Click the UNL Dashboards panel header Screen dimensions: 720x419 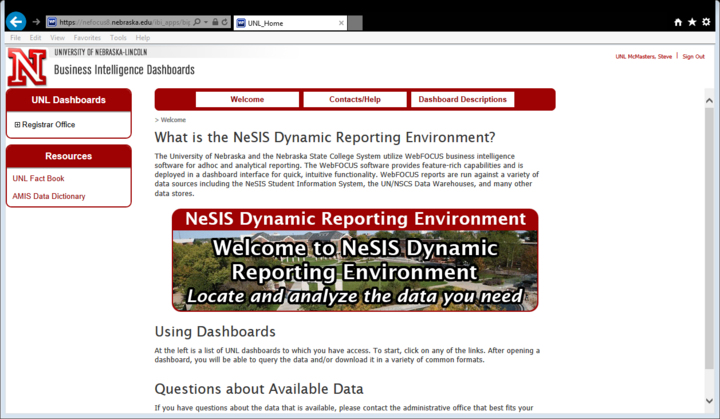(68, 100)
